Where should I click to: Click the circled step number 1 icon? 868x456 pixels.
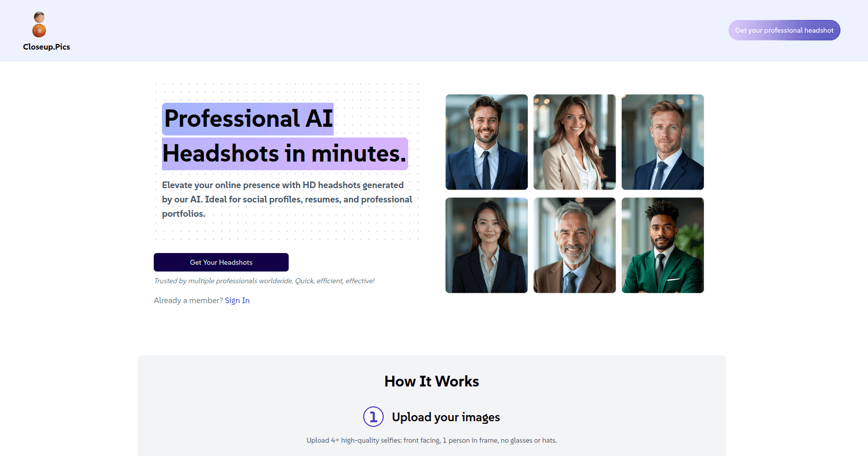pos(373,417)
